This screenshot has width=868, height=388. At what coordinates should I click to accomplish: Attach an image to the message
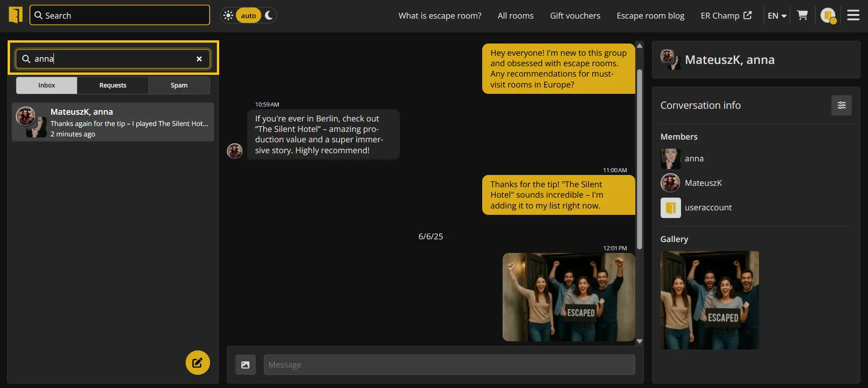[x=245, y=365]
